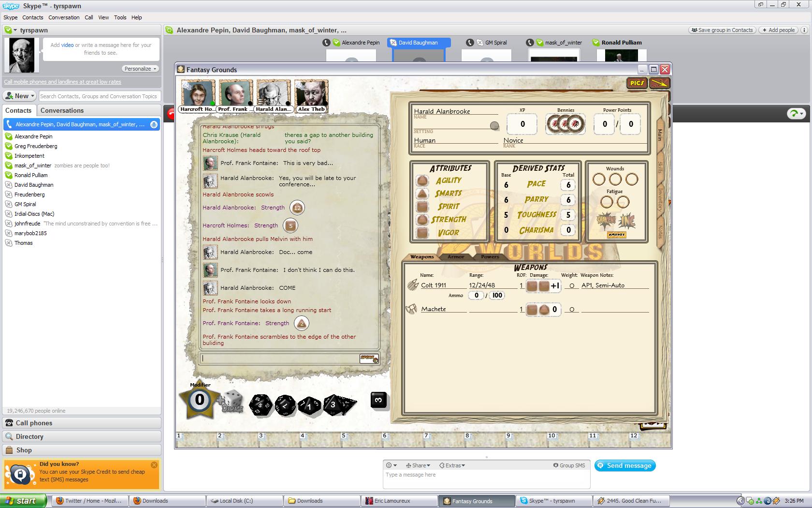Open the Skype menu
This screenshot has width=812, height=508.
point(11,17)
